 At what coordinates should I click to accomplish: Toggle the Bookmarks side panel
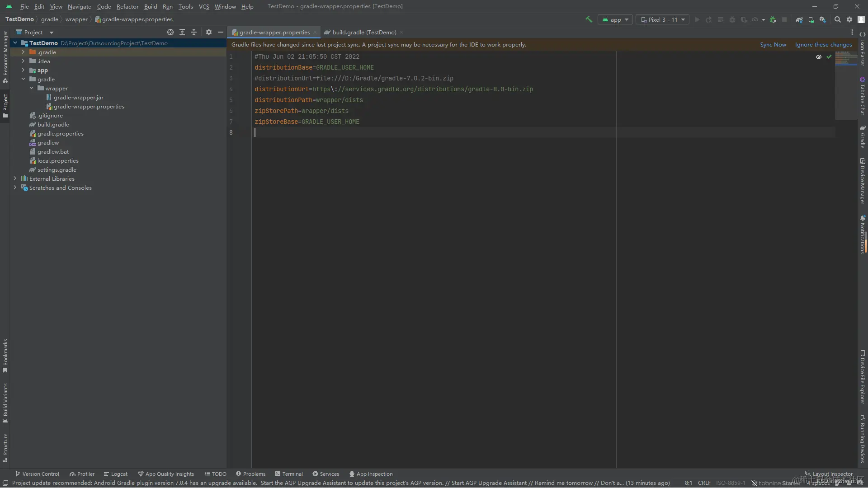click(x=5, y=356)
